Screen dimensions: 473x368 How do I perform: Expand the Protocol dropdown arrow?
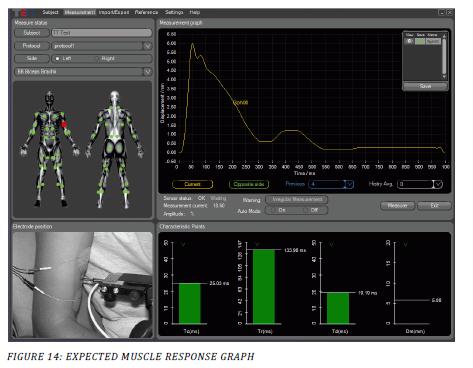[x=148, y=46]
